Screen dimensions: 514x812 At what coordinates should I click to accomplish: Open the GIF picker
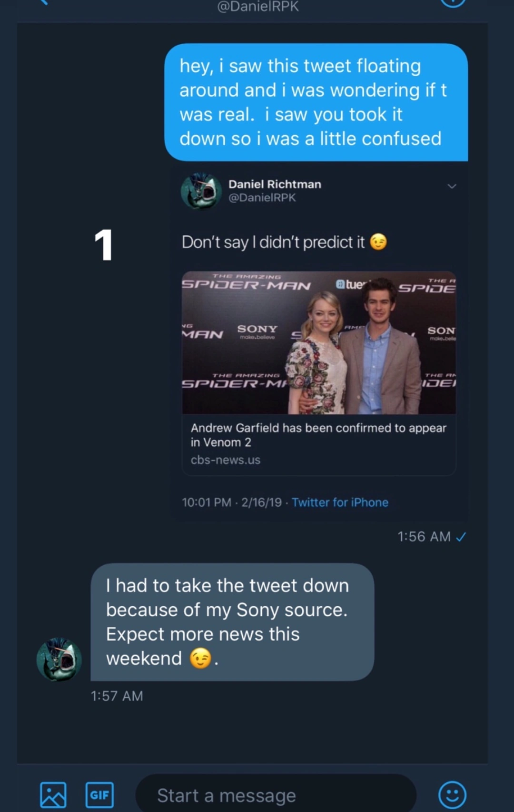coord(99,794)
